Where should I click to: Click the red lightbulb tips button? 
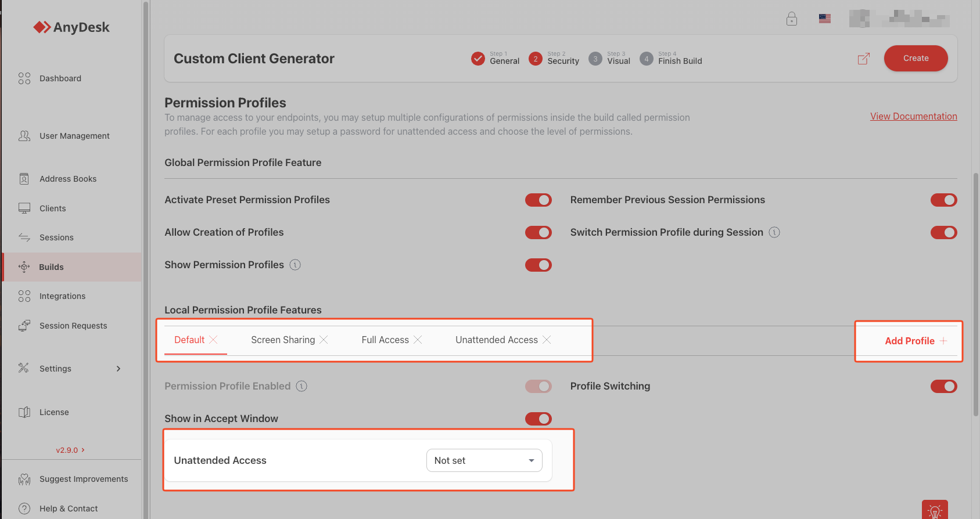pyautogui.click(x=935, y=510)
